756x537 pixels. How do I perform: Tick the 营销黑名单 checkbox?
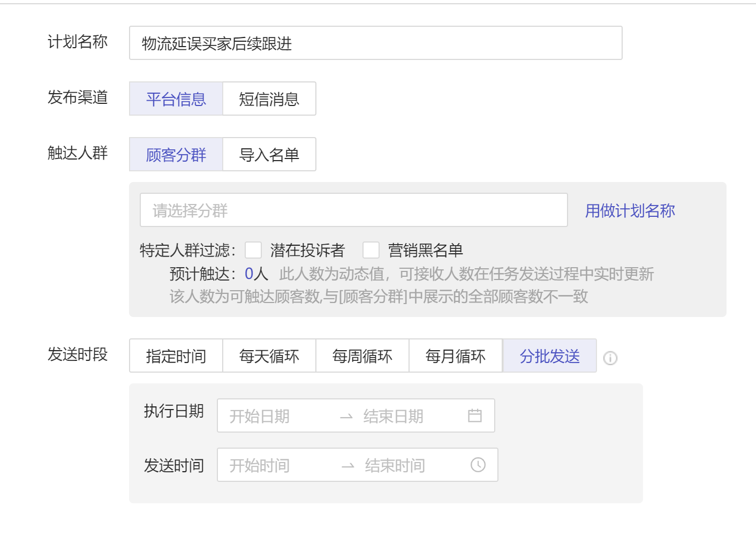coord(371,250)
